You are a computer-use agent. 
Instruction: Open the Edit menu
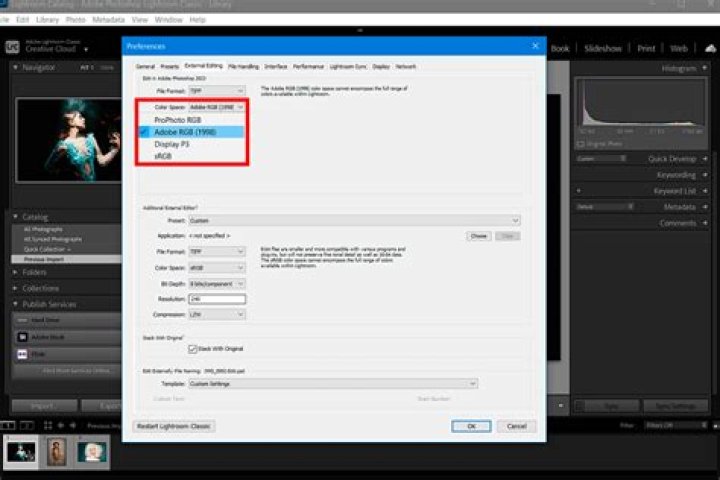pyautogui.click(x=22, y=20)
